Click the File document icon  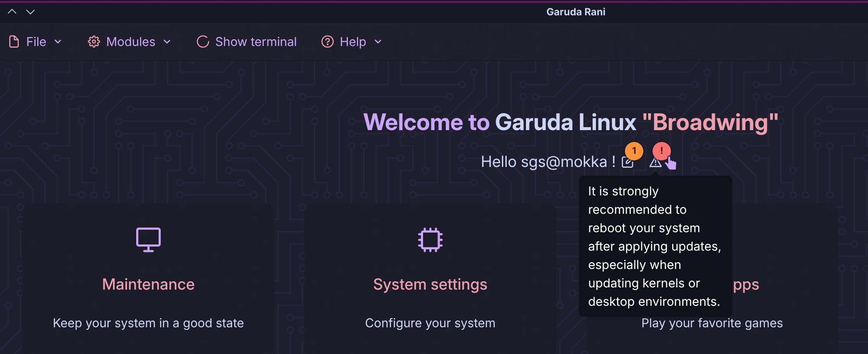pyautogui.click(x=14, y=42)
